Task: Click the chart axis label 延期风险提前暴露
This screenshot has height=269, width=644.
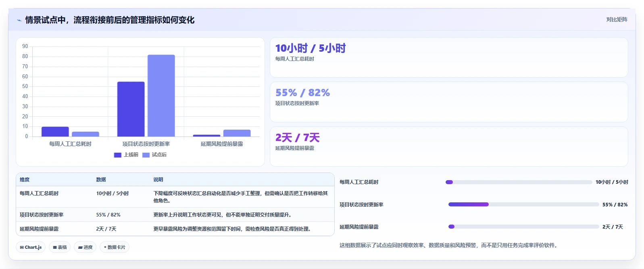Action: (x=222, y=144)
